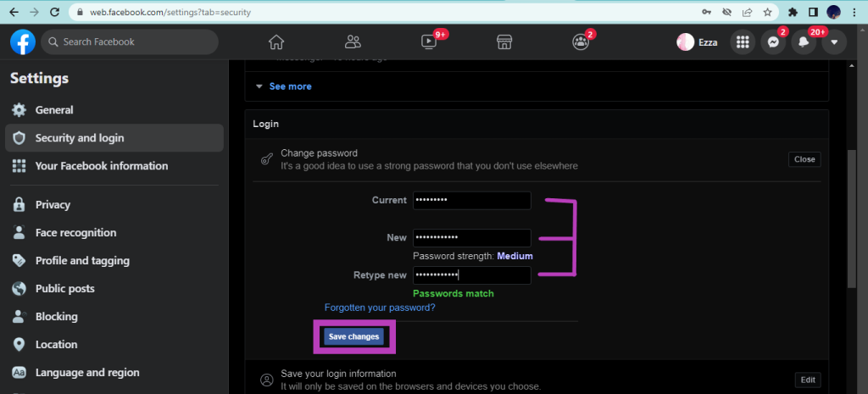Click the Retype new password field

tap(471, 275)
